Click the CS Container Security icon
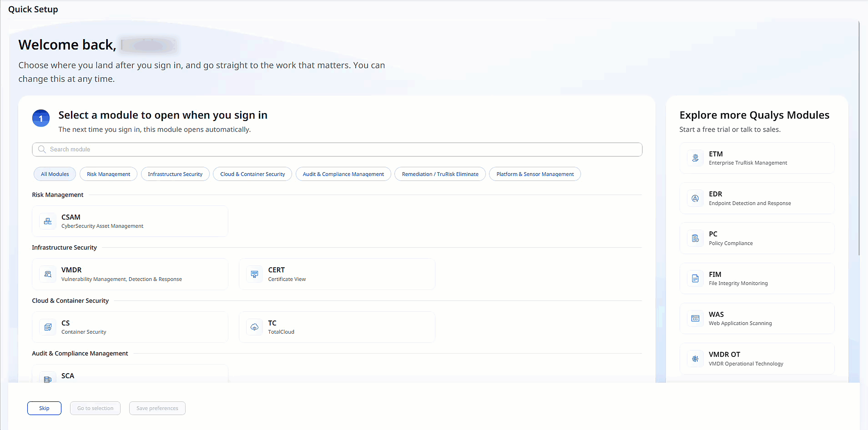 click(x=48, y=327)
